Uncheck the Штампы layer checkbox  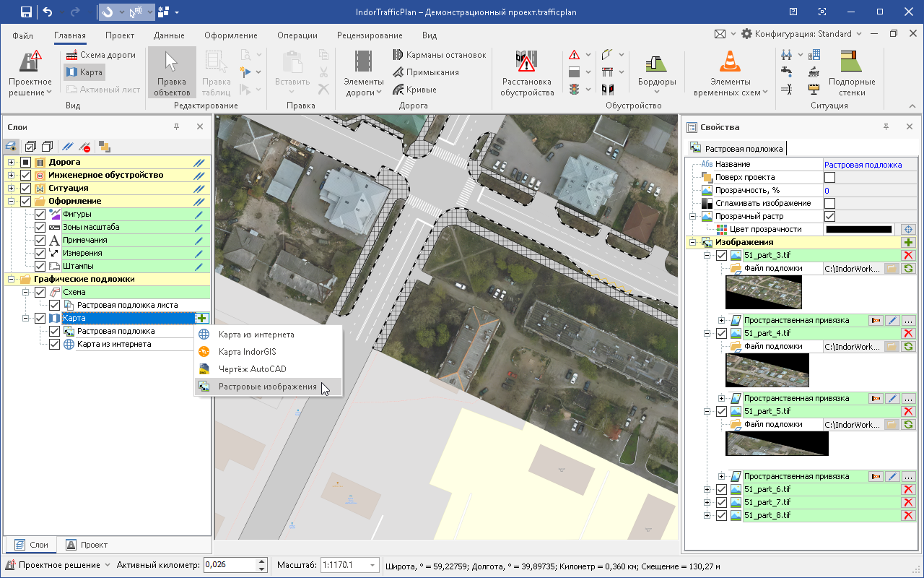point(40,266)
